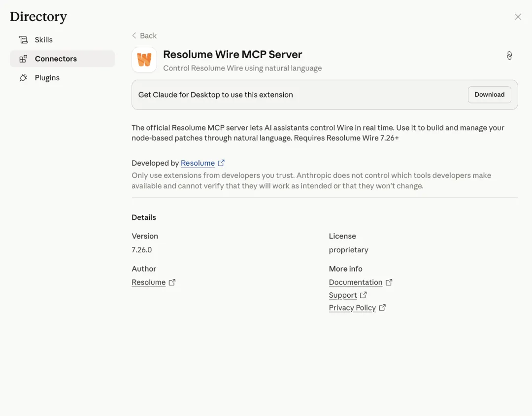Click the Resolume Wire MCP Server heading
Screen dimensions: 532x416
tap(233, 55)
